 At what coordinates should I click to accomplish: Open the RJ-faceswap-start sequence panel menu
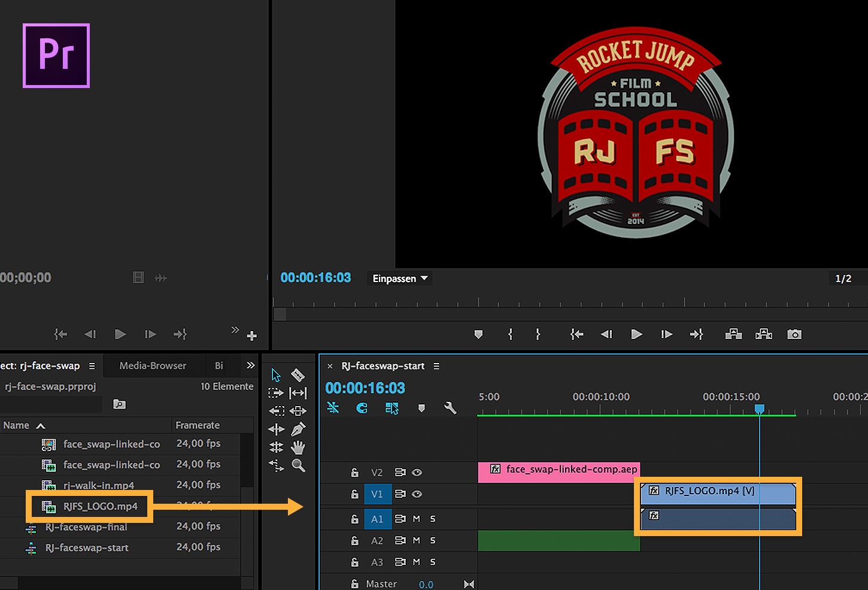coord(436,366)
